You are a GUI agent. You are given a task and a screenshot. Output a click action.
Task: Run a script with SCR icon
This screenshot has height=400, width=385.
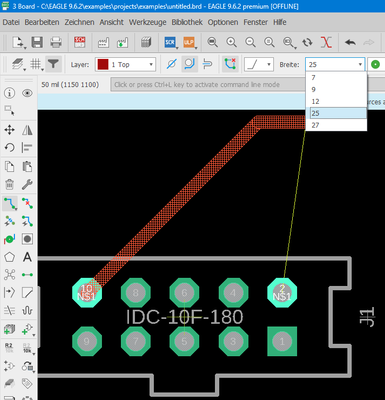(170, 42)
